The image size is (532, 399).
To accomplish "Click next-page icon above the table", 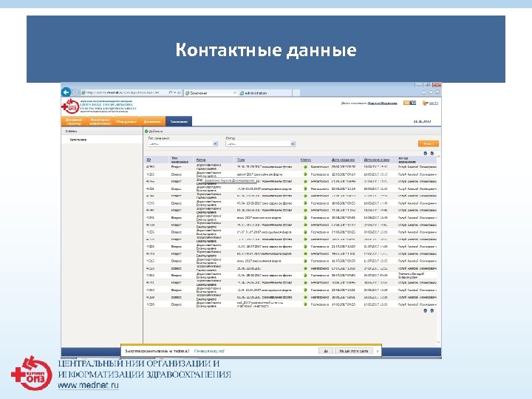I will click(x=432, y=154).
